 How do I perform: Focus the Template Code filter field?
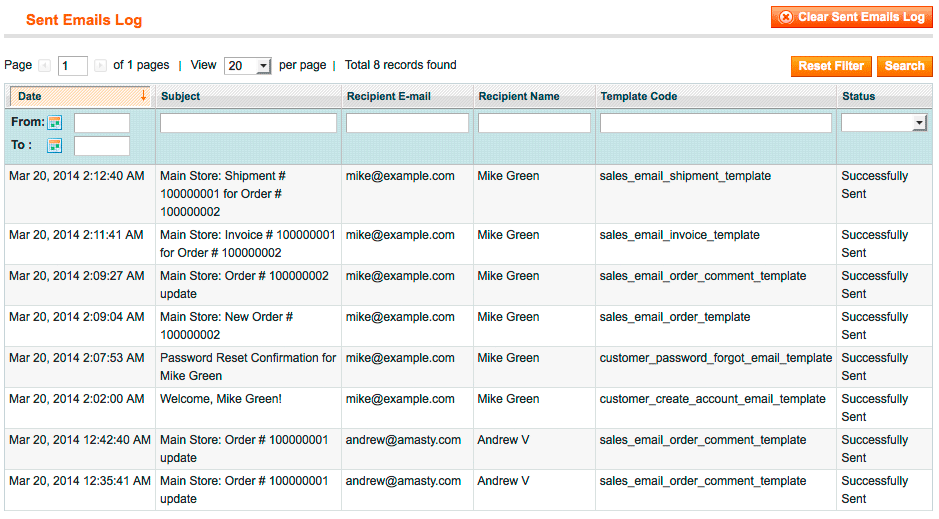click(x=715, y=123)
